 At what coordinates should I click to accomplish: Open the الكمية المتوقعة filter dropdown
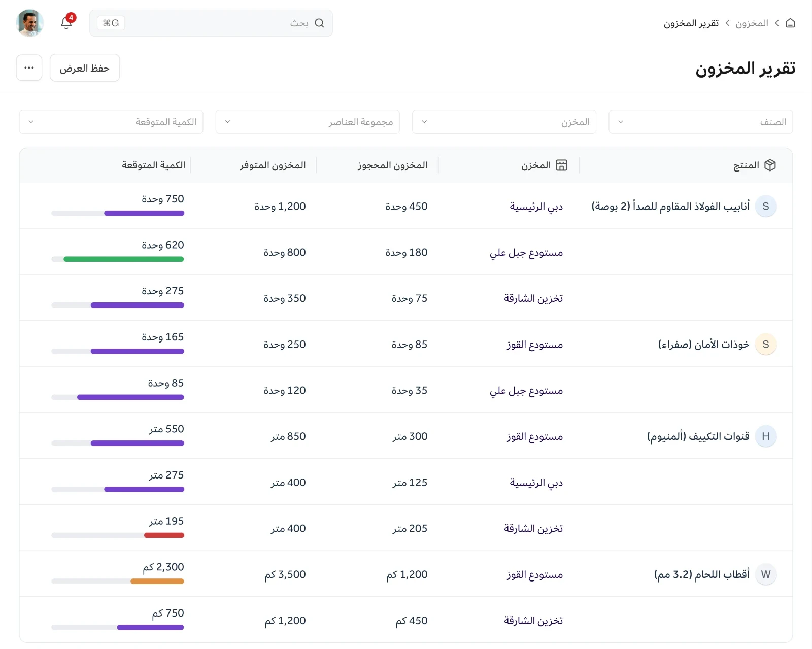pyautogui.click(x=111, y=122)
